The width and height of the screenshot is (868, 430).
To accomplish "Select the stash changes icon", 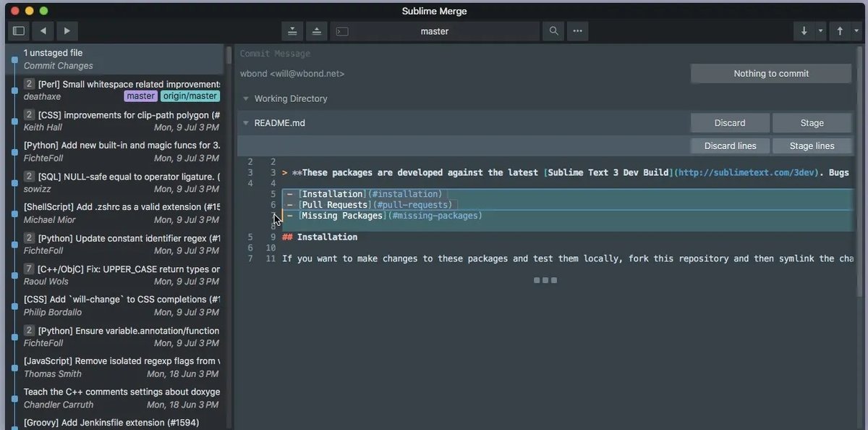I will [x=293, y=31].
